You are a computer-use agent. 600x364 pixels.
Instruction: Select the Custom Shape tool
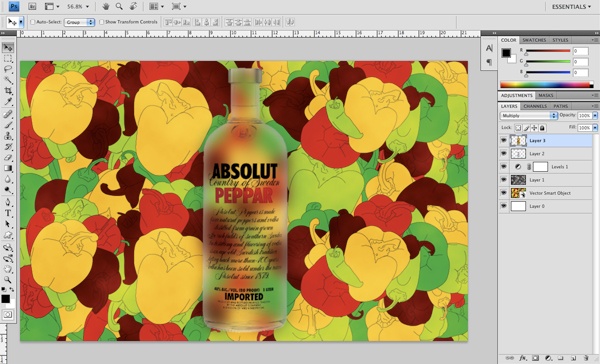(8, 235)
